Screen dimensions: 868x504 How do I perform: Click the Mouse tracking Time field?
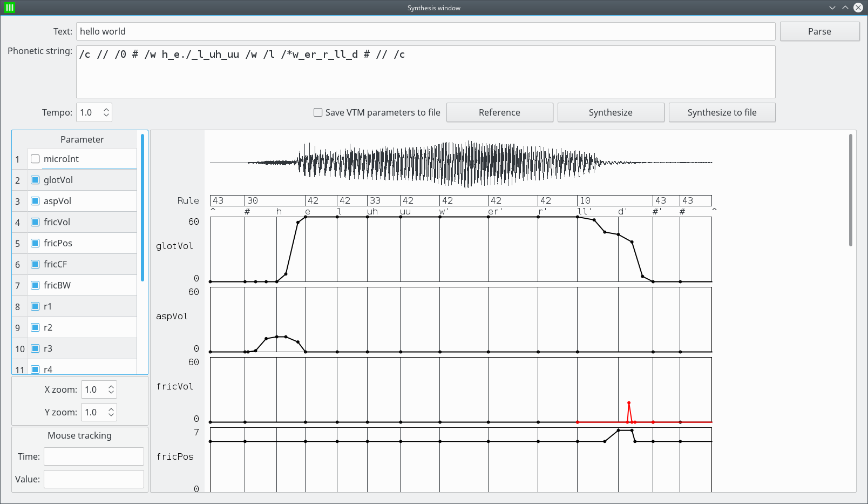94,456
